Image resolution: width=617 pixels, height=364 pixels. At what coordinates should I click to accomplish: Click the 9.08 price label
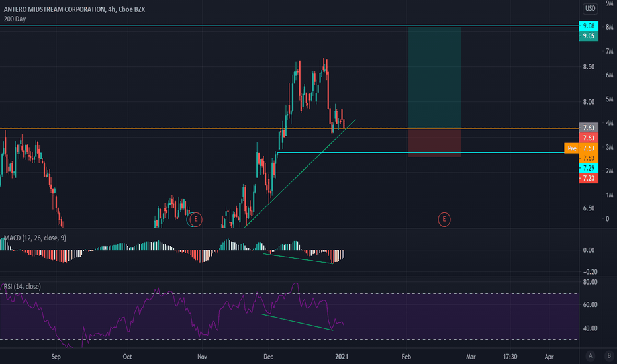589,26
